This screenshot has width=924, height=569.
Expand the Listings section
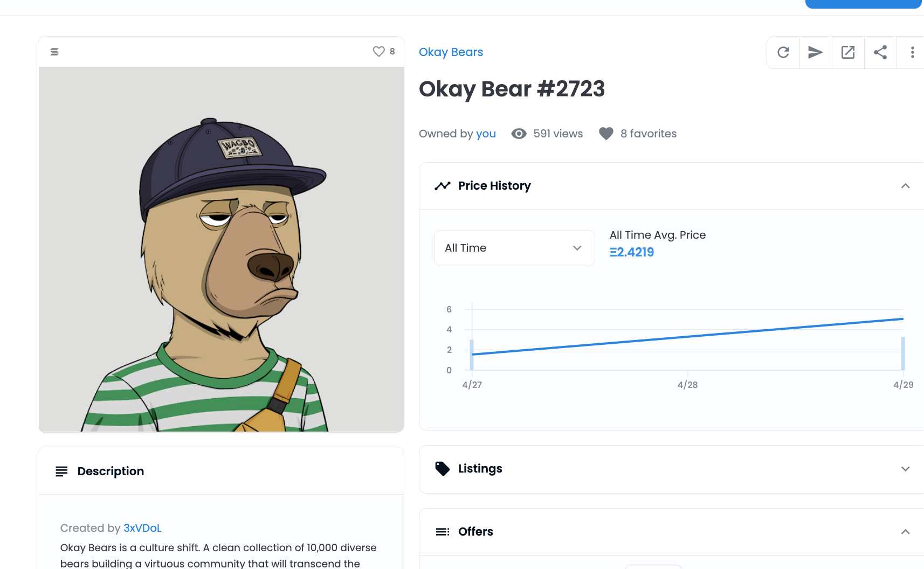click(905, 469)
